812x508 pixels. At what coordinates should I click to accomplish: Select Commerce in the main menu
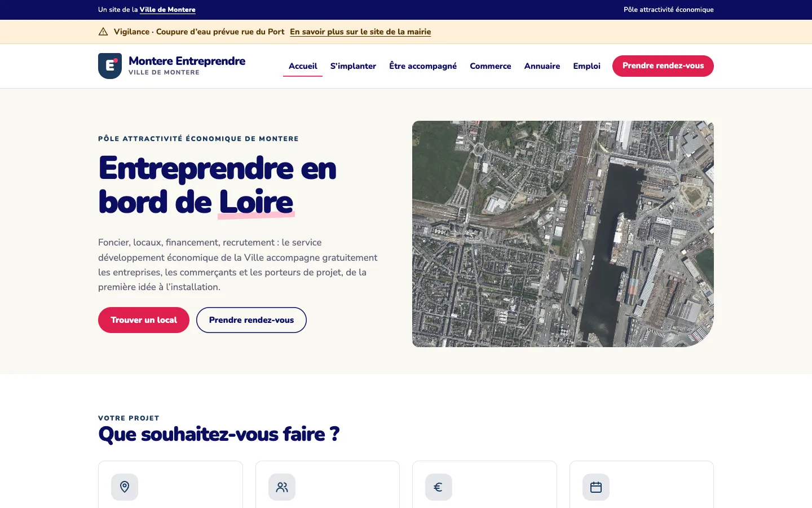click(x=491, y=66)
